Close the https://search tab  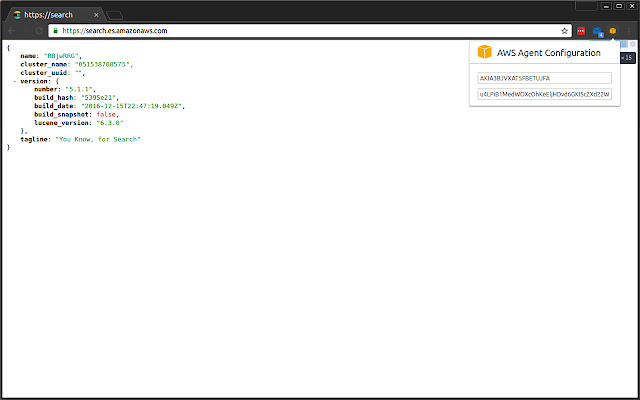[96, 15]
